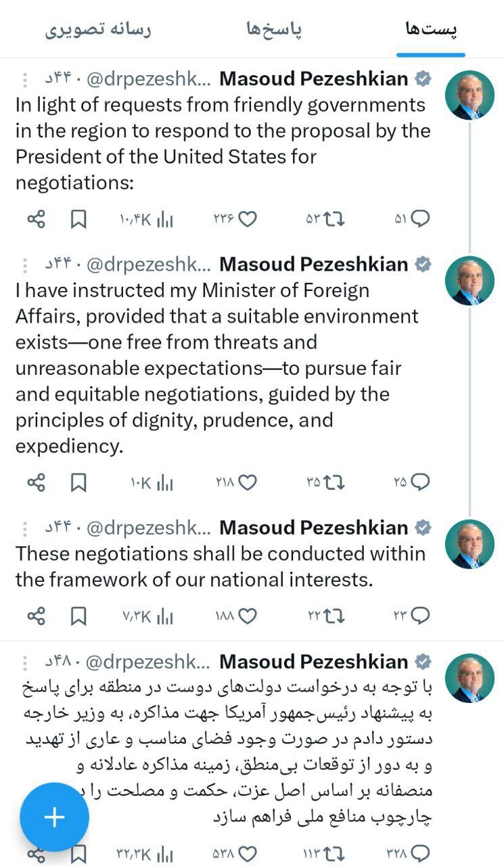504x866 pixels.
Task: Open more options menu on 'These negotiations' post
Action: click(25, 528)
